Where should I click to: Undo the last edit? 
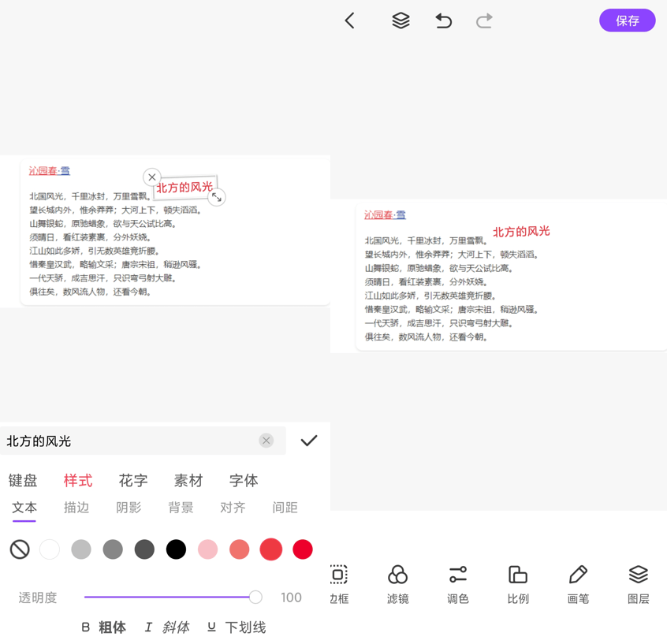[x=443, y=20]
